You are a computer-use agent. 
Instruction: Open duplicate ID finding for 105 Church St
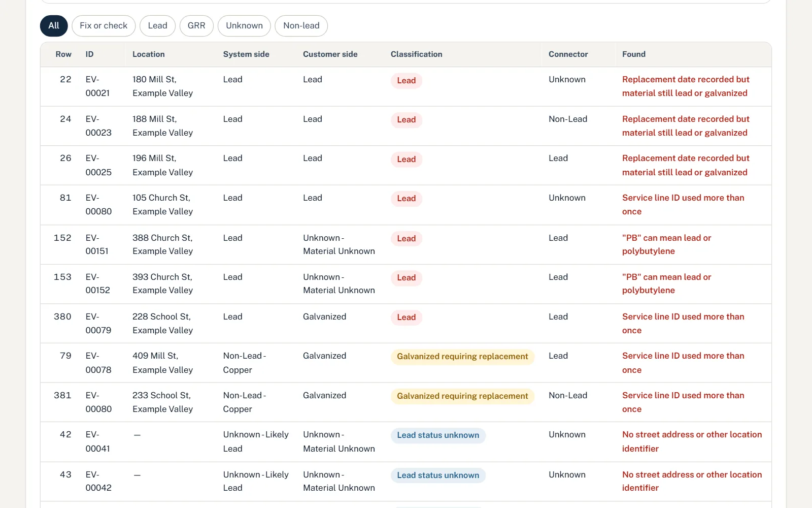pyautogui.click(x=683, y=205)
